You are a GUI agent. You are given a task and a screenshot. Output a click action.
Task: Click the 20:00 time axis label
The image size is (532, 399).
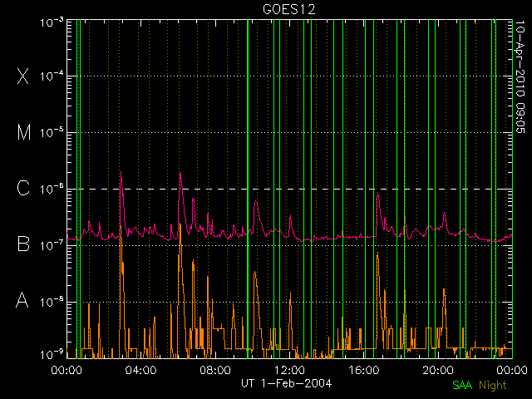click(x=438, y=369)
